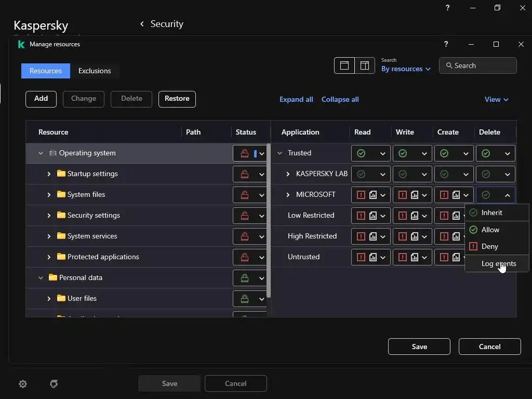Expand the User files node
Screen dimensions: 532x399
49,299
